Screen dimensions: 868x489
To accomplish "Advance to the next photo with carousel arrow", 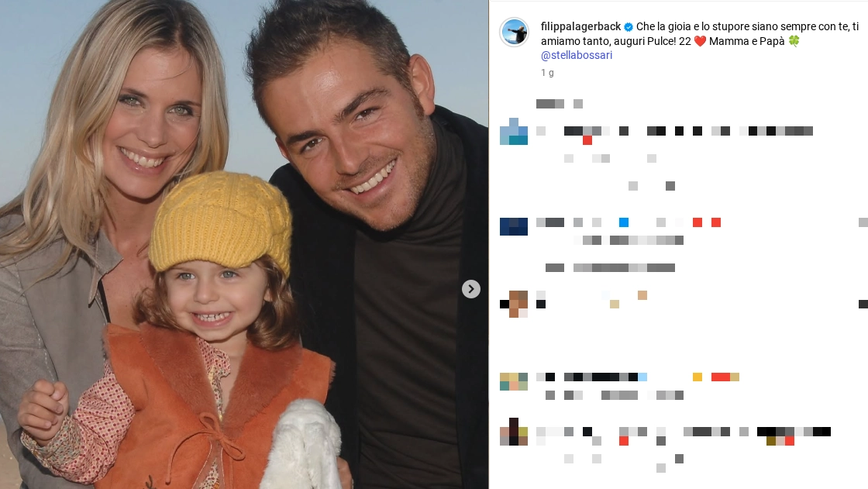I will pos(471,288).
